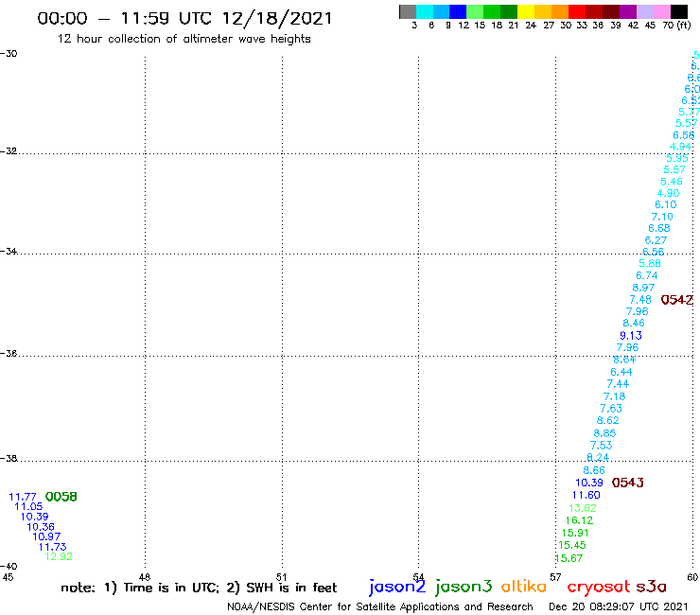Click the wave height value 10.97
This screenshot has height=615, width=700.
[46, 536]
